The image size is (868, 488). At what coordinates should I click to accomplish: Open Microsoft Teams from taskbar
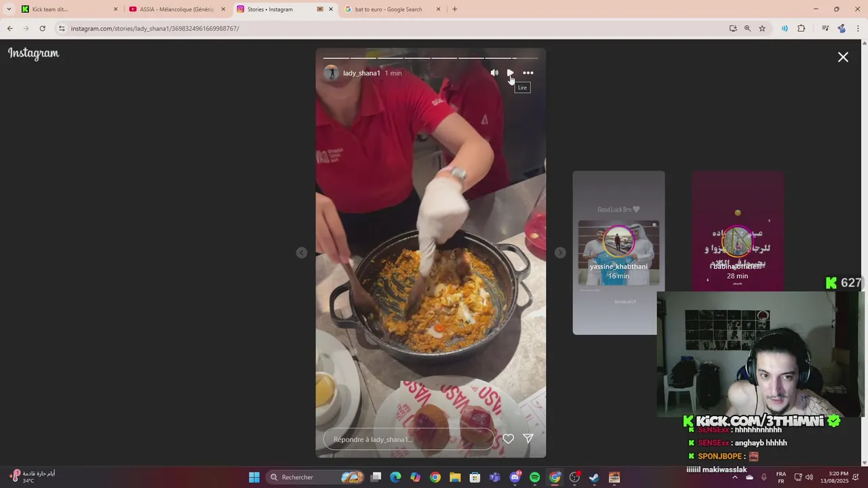click(495, 477)
